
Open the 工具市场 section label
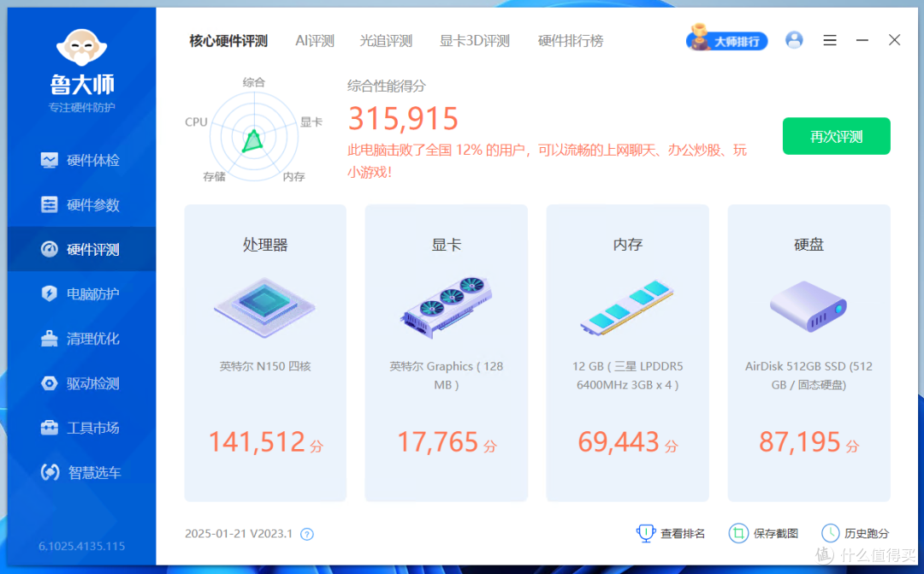(x=93, y=428)
